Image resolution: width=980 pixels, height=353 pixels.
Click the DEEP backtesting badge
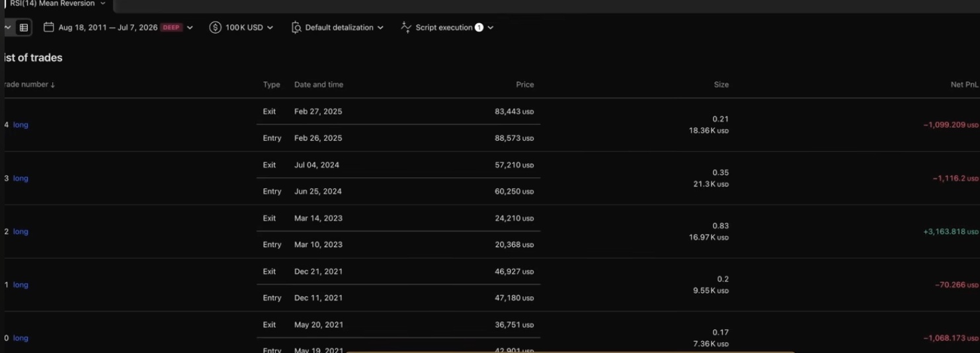pos(171,28)
